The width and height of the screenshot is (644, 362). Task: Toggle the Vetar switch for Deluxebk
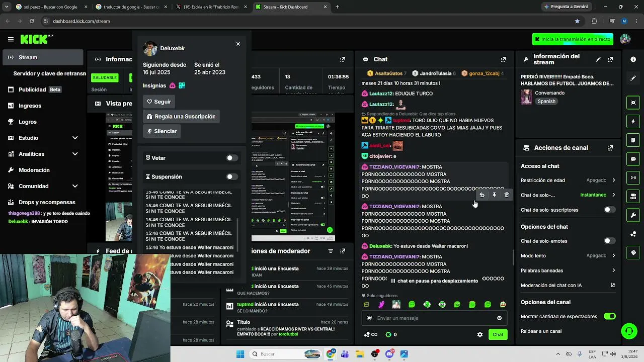(231, 158)
